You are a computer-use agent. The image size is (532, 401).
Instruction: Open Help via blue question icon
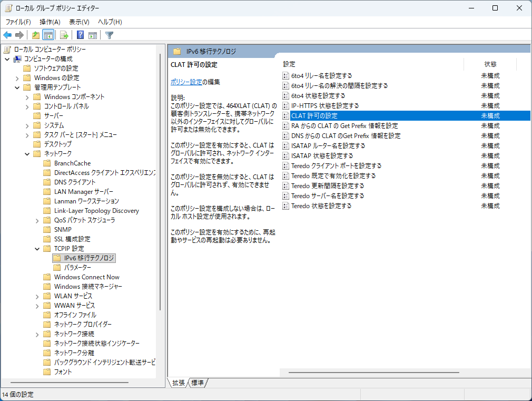pos(81,35)
